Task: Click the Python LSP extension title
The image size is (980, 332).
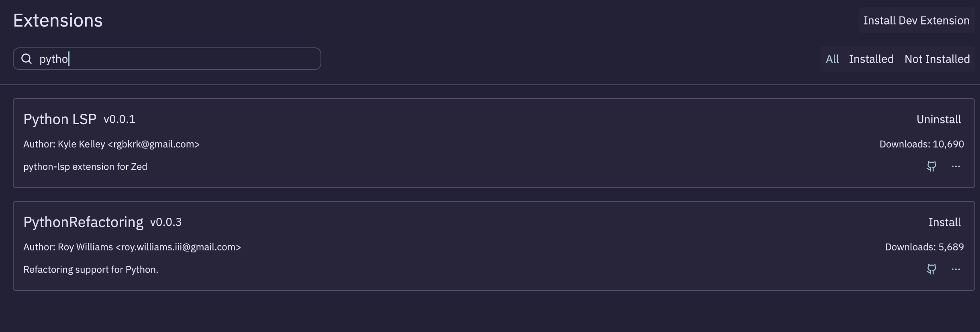Action: pyautogui.click(x=60, y=119)
